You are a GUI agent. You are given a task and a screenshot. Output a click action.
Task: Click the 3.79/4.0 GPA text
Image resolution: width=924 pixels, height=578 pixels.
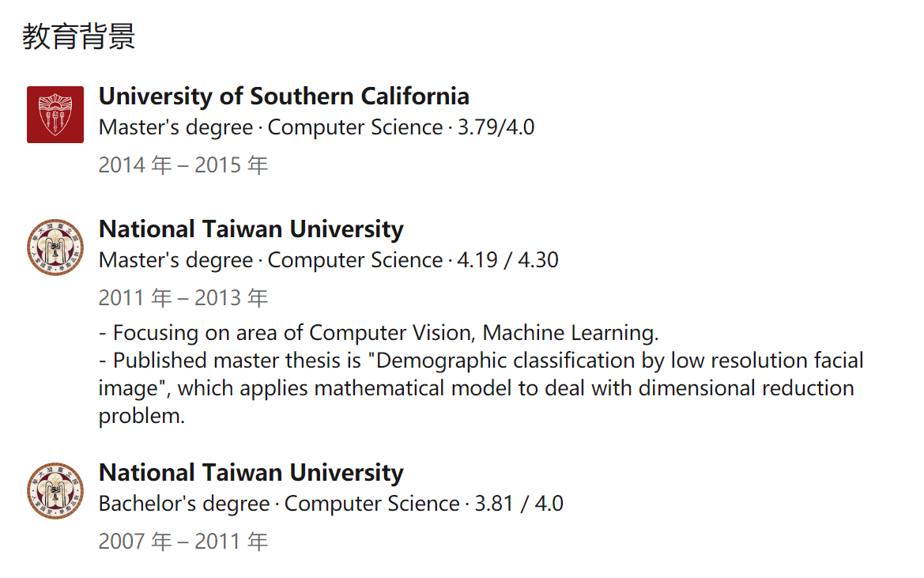tap(496, 127)
